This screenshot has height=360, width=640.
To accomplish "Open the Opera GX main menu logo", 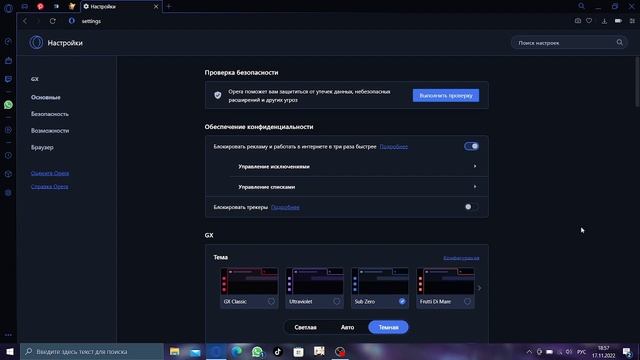I will tap(8, 8).
